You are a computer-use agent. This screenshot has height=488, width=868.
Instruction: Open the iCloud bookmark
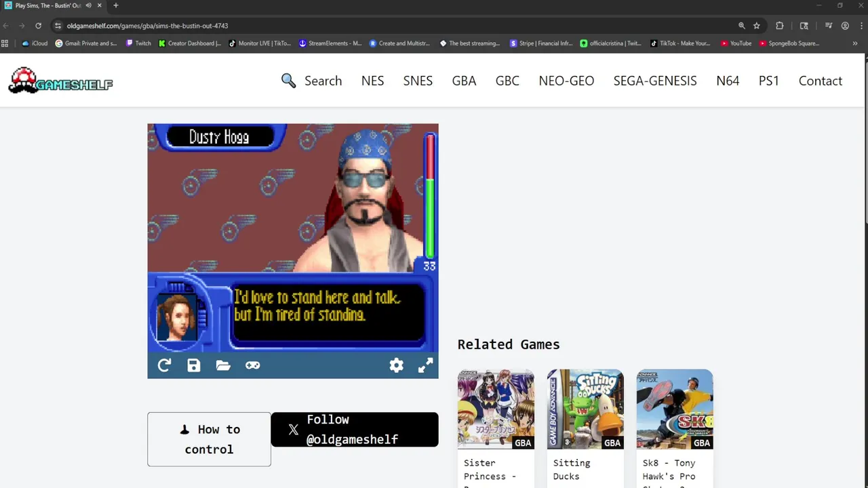tap(35, 43)
